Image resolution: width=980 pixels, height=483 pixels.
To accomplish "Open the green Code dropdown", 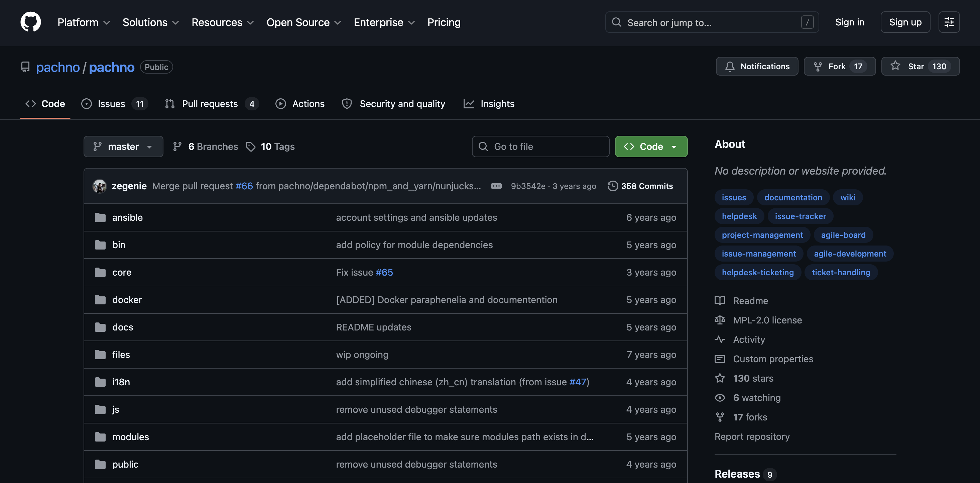I will click(651, 147).
